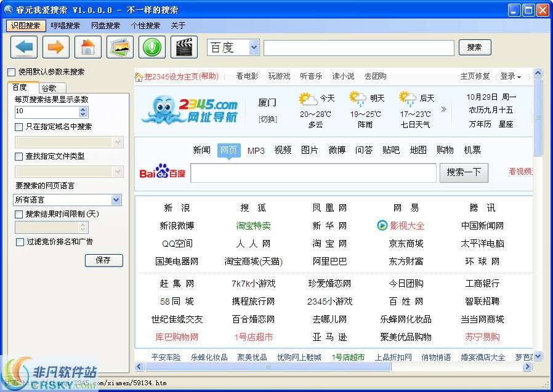Click the vertical scrollbar down arrow
The width and height of the screenshot is (553, 392).
click(538, 356)
